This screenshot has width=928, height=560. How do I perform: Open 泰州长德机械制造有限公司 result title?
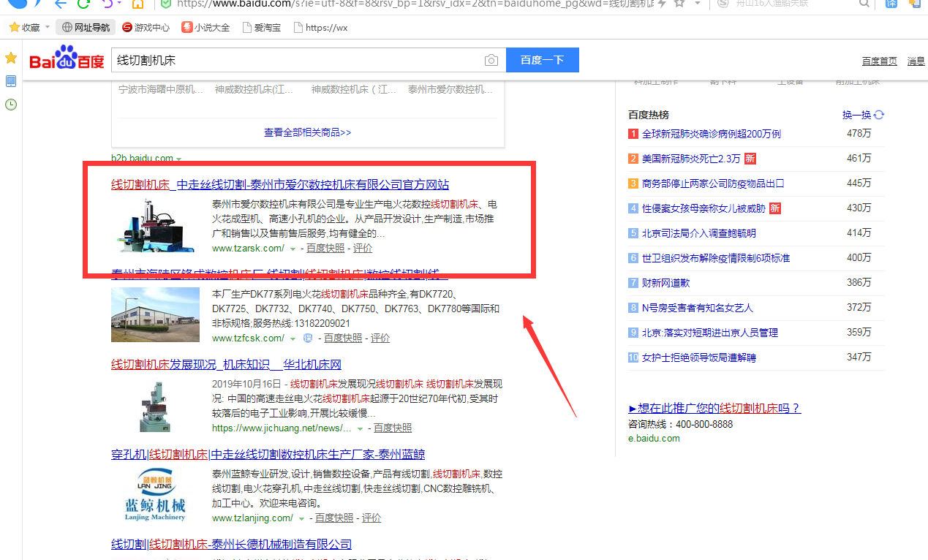[231, 544]
